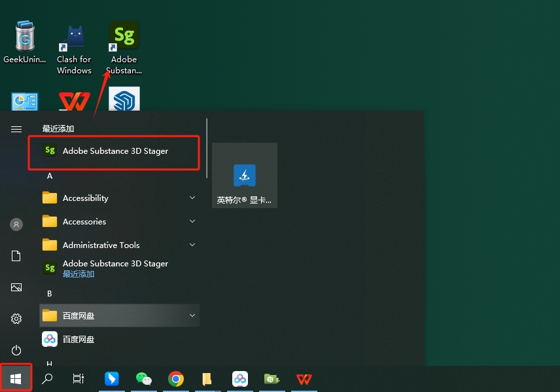Click the app list scrollbar

click(x=207, y=149)
